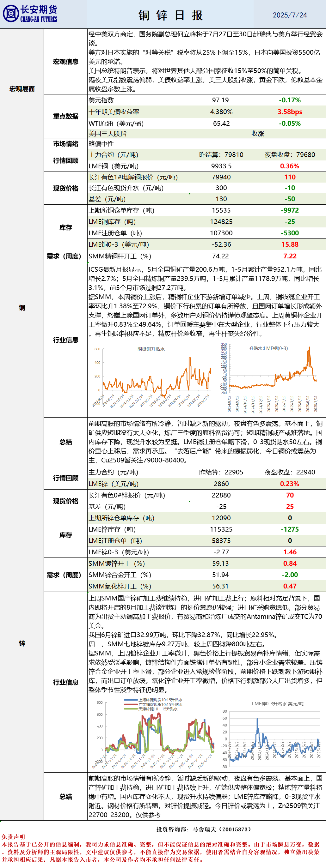Click the LME锌 price 2860
Screen dimensions: 326x868
coord(221,484)
